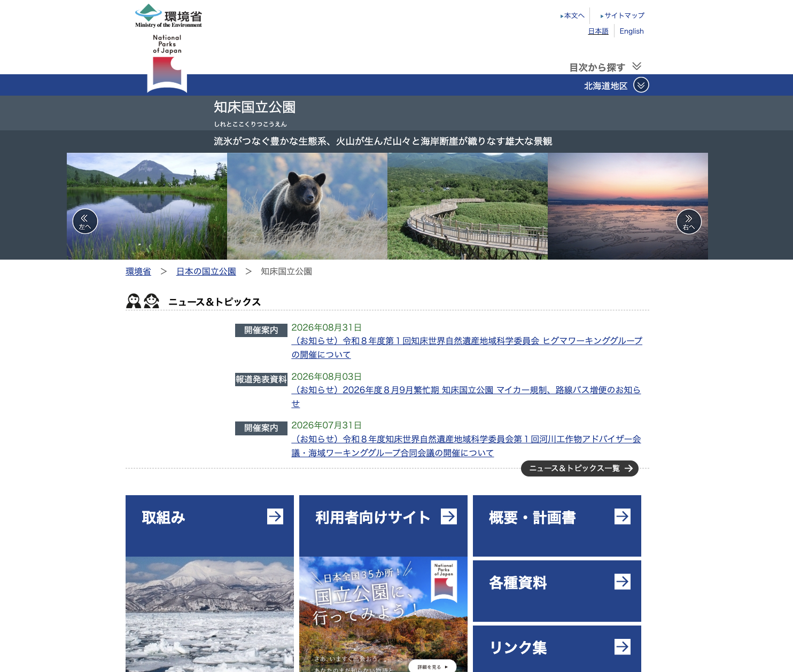The height and width of the screenshot is (672, 793).
Task: Click the 環境省 breadcrumb link
Action: click(x=138, y=271)
